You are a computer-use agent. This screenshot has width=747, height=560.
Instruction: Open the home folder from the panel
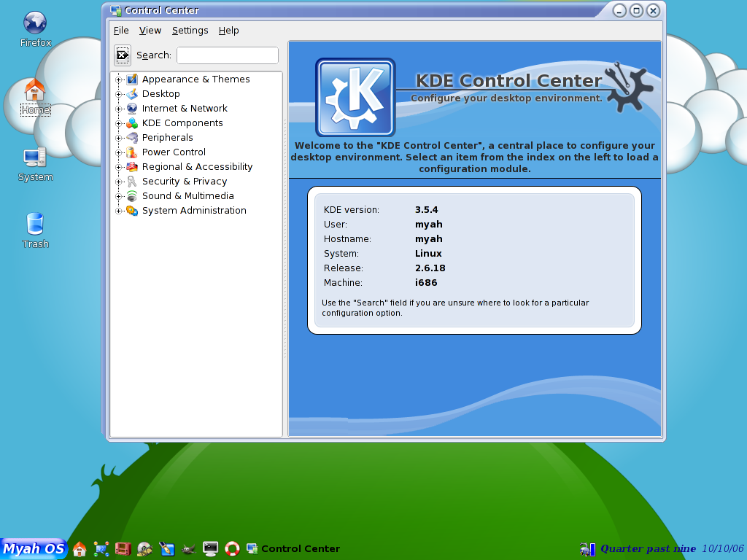(80, 548)
